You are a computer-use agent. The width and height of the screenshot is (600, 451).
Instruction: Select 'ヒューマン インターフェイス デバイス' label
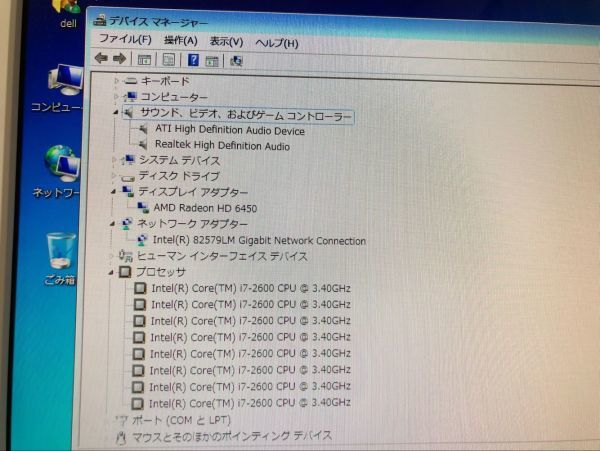222,256
